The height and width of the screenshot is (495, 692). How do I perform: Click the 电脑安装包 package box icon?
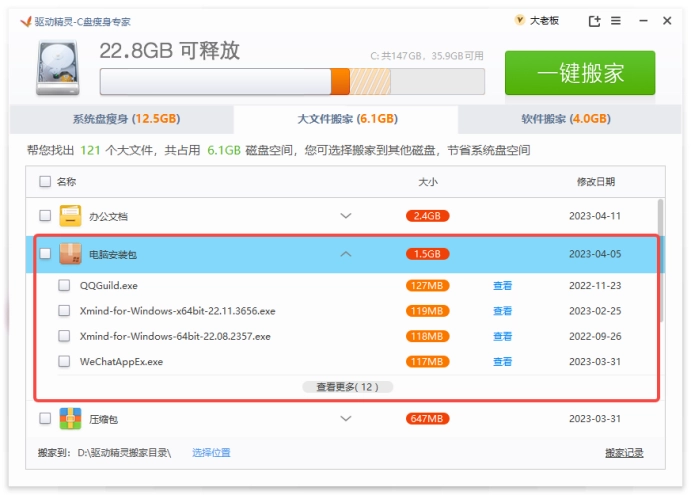(70, 254)
